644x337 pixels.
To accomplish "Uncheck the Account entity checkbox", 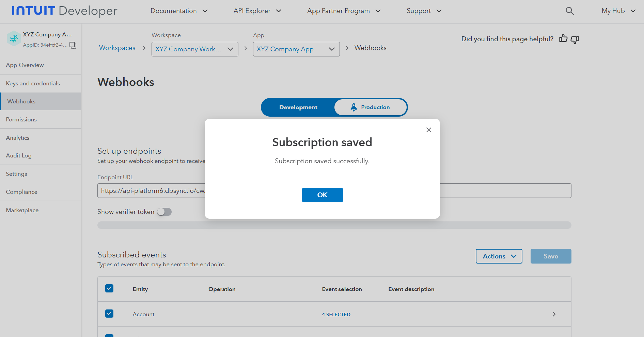I will [109, 314].
